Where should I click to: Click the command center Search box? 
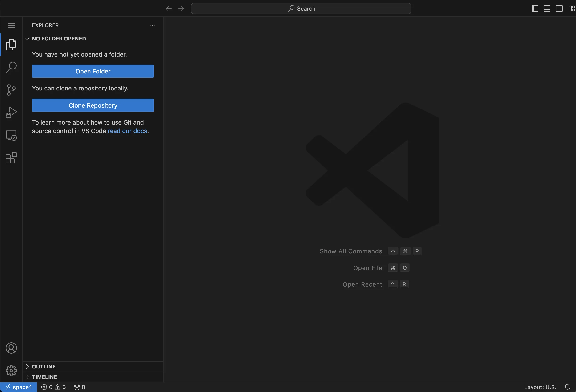pos(301,9)
